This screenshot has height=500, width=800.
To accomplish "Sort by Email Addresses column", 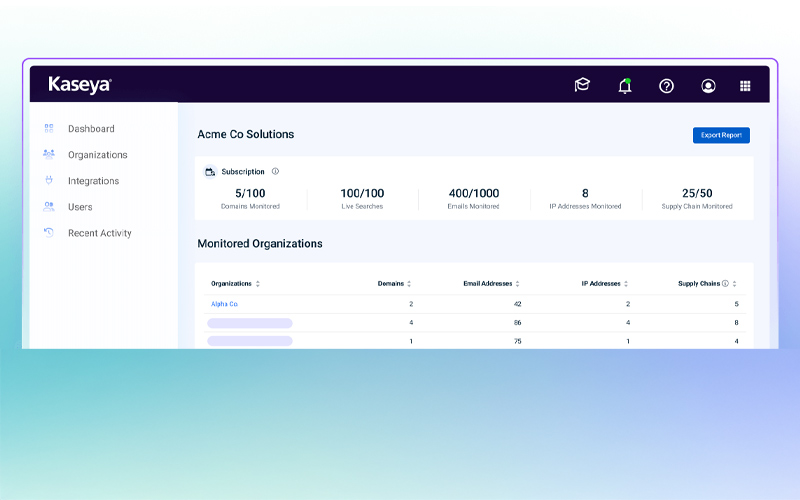I will coord(517,284).
